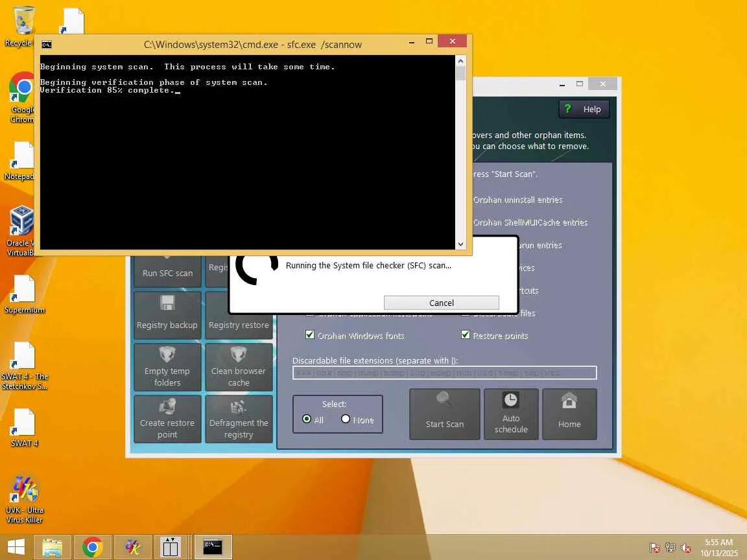Maximize the cmd.exe window

tap(429, 41)
